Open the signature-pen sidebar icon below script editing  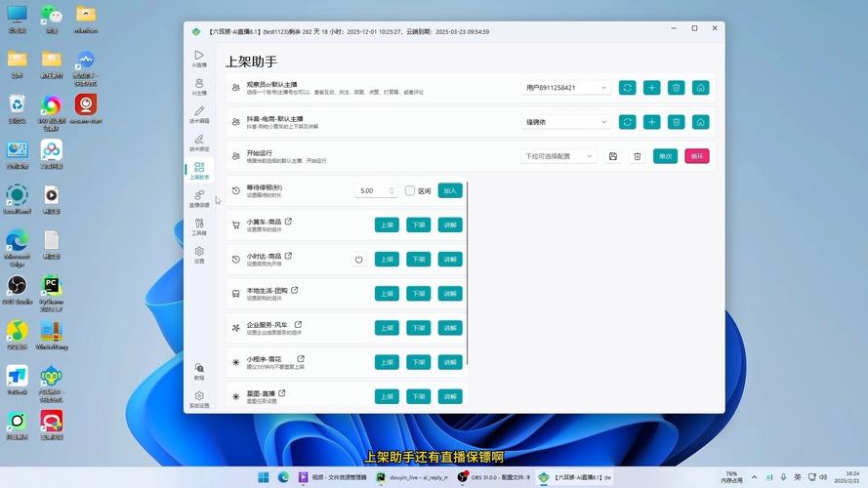(x=199, y=142)
